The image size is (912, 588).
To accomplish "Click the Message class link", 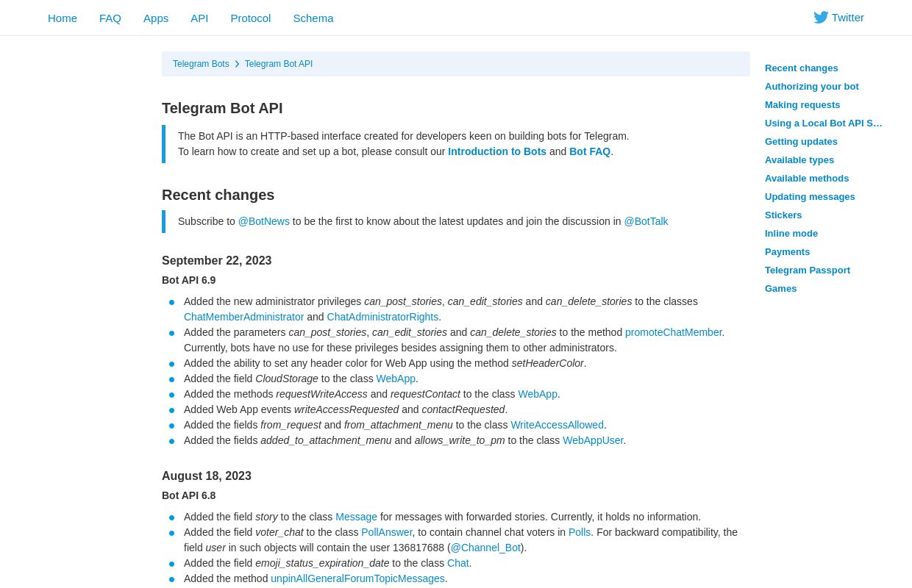I will click(357, 517).
